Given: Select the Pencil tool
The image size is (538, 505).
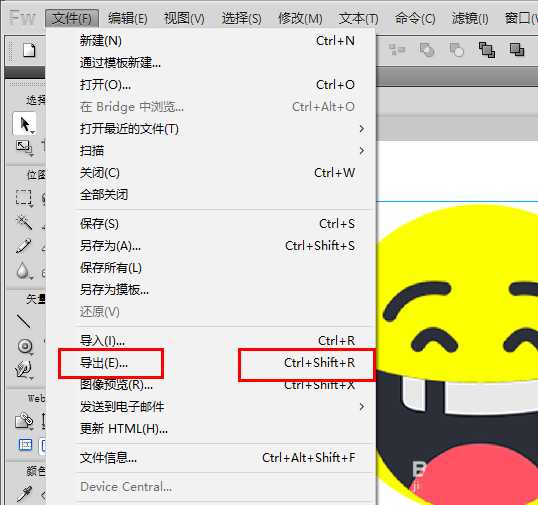Looking at the screenshot, I should click(x=24, y=246).
